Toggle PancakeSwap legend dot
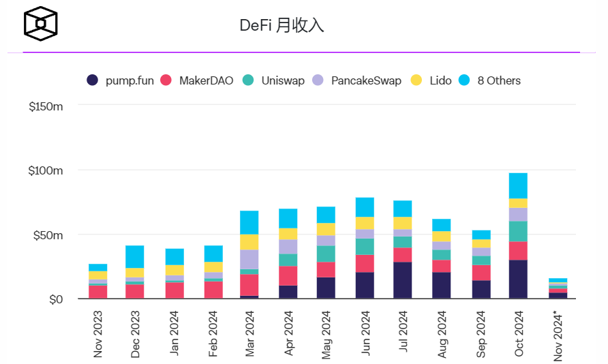This screenshot has width=608, height=364. [x=318, y=80]
